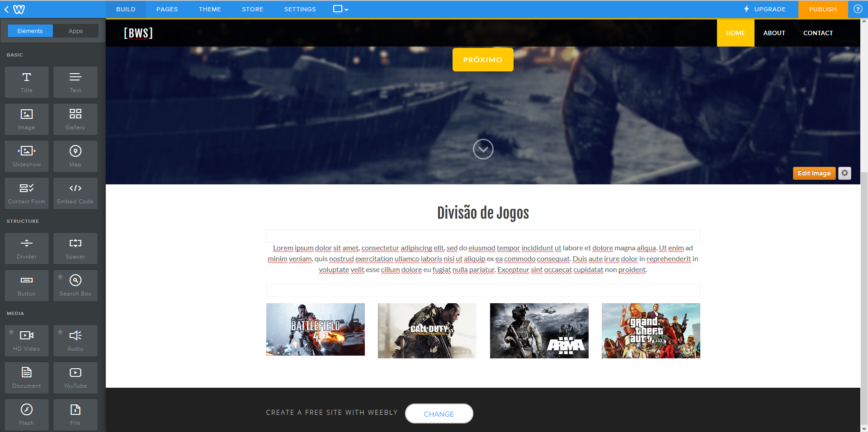Open the THEME tab
Image resolution: width=868 pixels, height=432 pixels.
pos(210,9)
